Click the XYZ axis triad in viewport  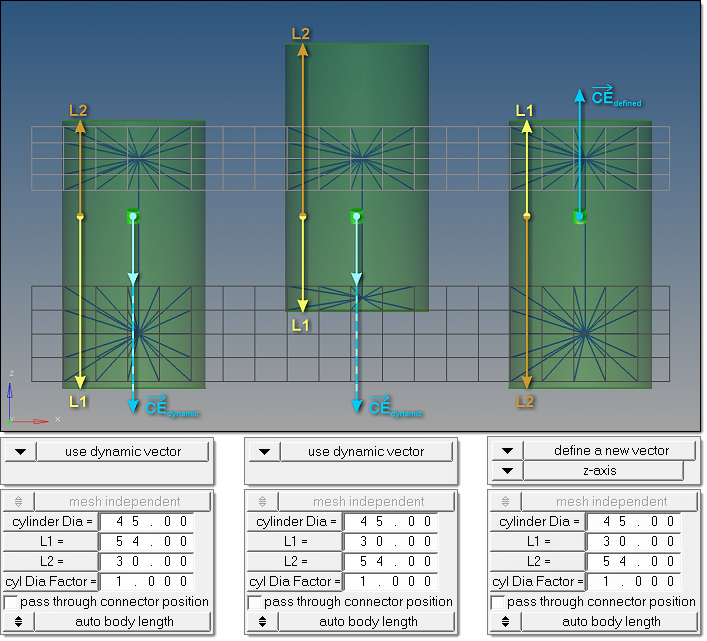pos(32,398)
